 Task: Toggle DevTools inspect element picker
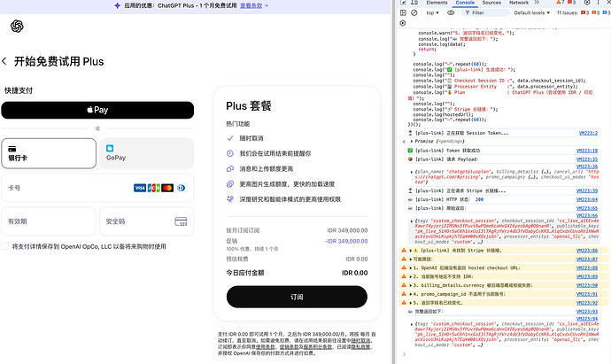403,3
